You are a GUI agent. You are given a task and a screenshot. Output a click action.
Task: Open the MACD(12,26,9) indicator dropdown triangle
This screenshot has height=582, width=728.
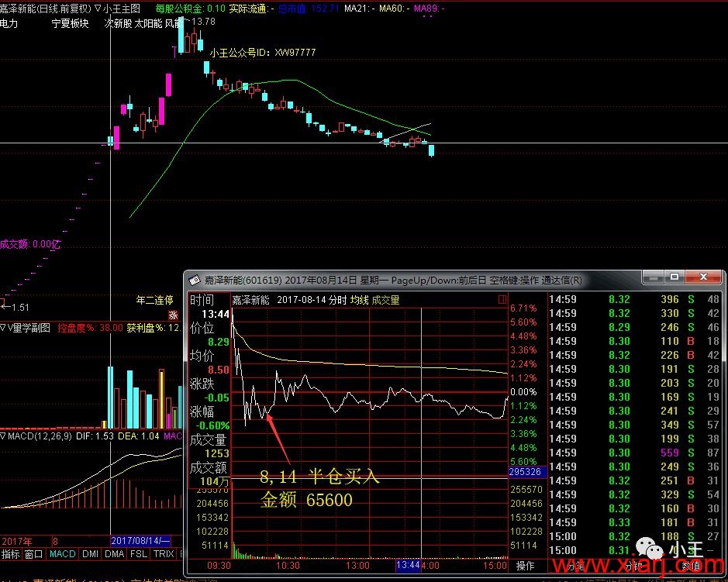coord(3,436)
